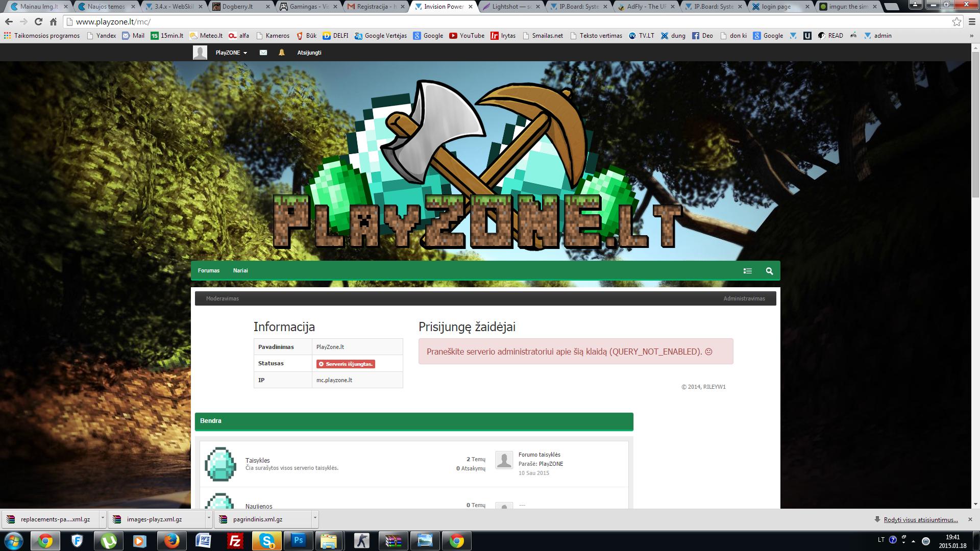Screen dimensions: 980x551
Task: Open the Meteo.lt bookmark
Action: pyautogui.click(x=206, y=36)
